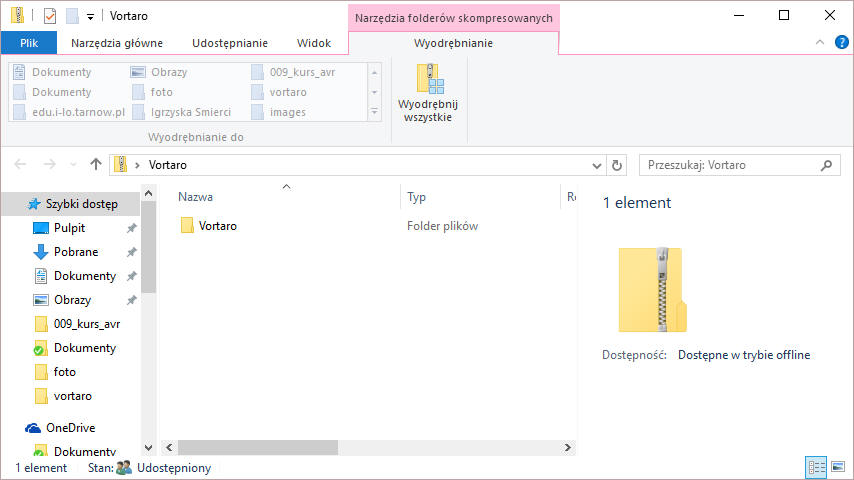Switch to details view icon in status bar
The height and width of the screenshot is (480, 854).
pyautogui.click(x=813, y=467)
